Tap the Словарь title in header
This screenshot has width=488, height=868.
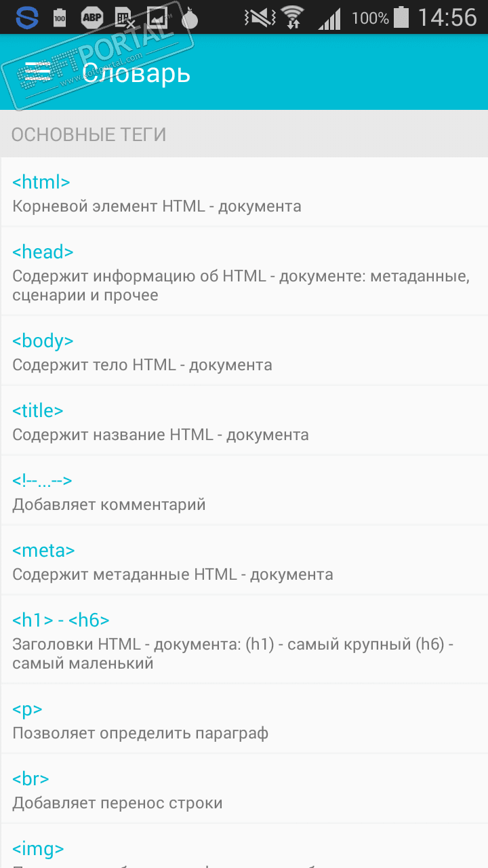coord(136,73)
